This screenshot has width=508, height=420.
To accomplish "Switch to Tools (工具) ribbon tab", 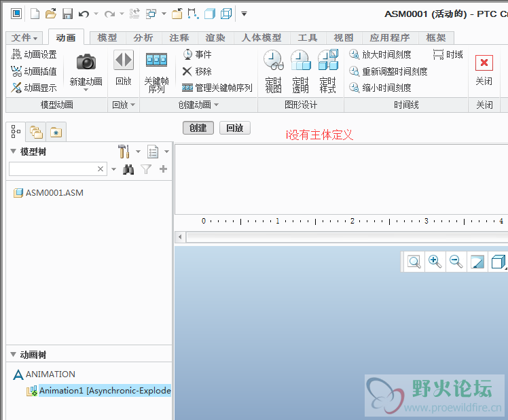I will point(308,37).
